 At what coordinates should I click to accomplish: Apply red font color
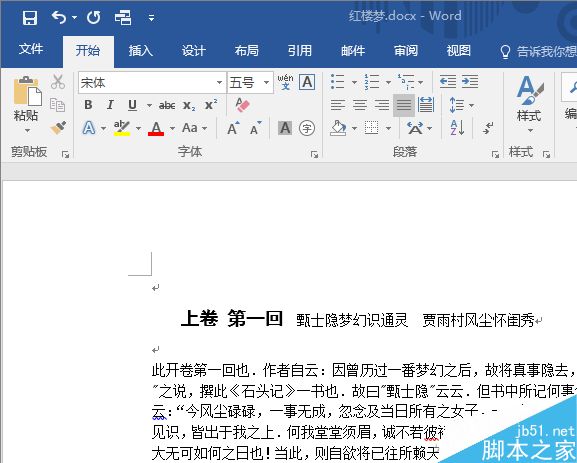pyautogui.click(x=156, y=128)
